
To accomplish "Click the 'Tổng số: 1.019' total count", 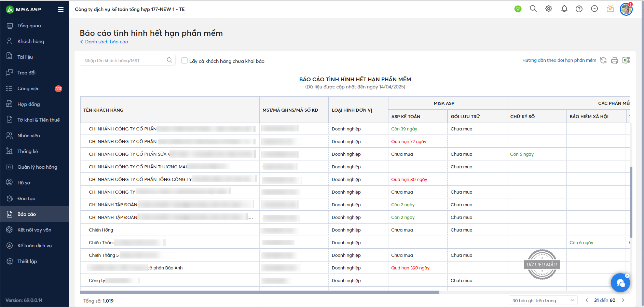I will pos(98,301).
